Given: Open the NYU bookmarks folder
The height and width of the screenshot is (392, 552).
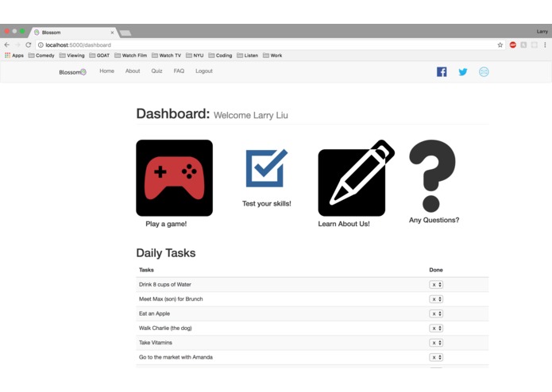Looking at the screenshot, I should point(195,56).
